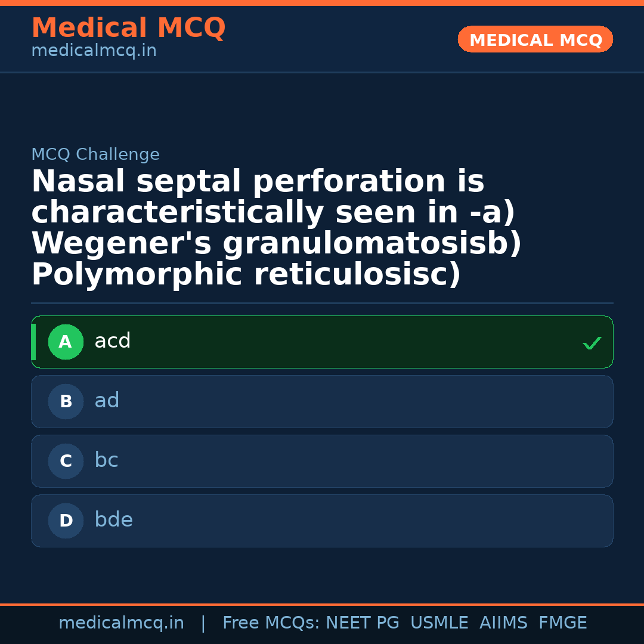The height and width of the screenshot is (644, 644).
Task: Click AIIMS in the footer
Action: click(503, 623)
